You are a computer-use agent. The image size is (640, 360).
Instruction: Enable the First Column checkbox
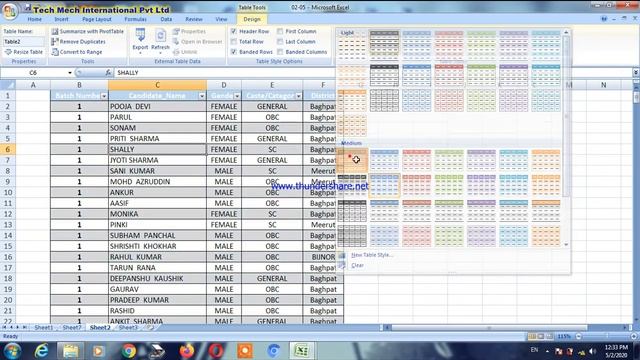pos(280,31)
